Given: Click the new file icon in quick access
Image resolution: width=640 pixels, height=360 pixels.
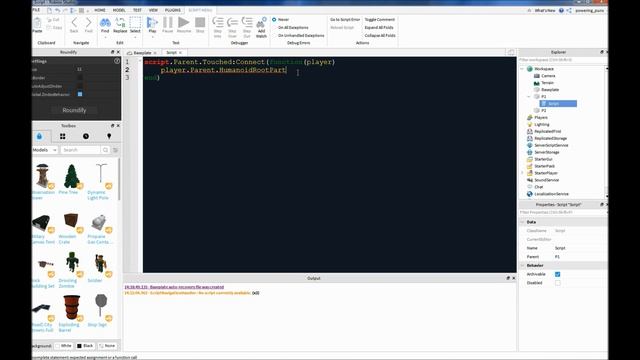Looking at the screenshot, I should 49,10.
